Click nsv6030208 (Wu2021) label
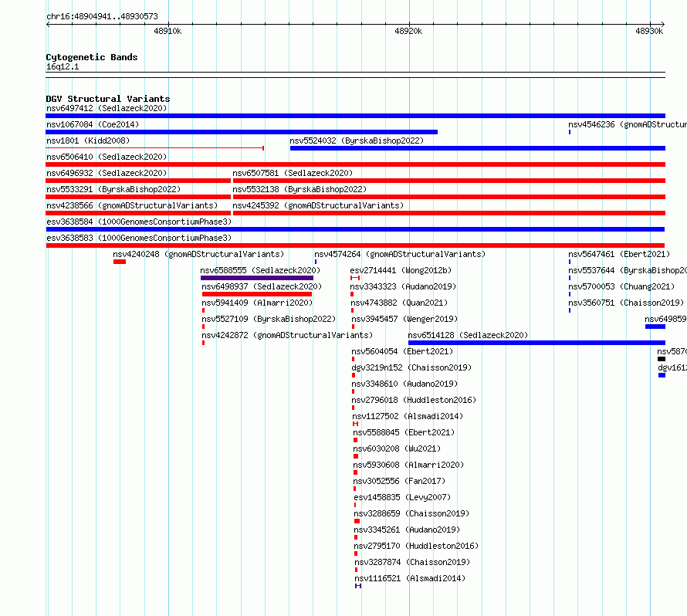687x616 pixels. click(x=397, y=448)
